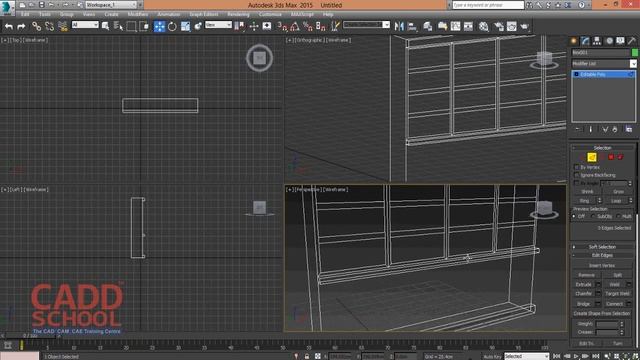Enable the By Vertex checkbox
This screenshot has width=640, height=360.
pyautogui.click(x=577, y=167)
